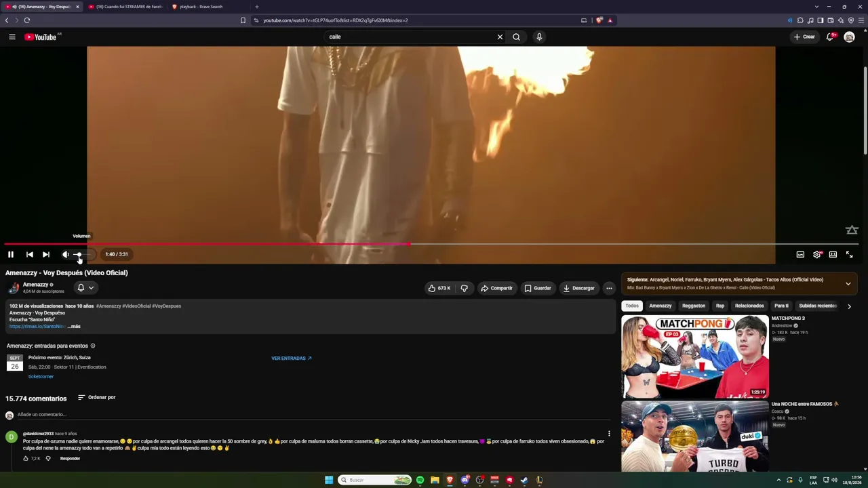Select the 'Todos' filter chip
Screen dimensions: 868x488
pos(632,306)
